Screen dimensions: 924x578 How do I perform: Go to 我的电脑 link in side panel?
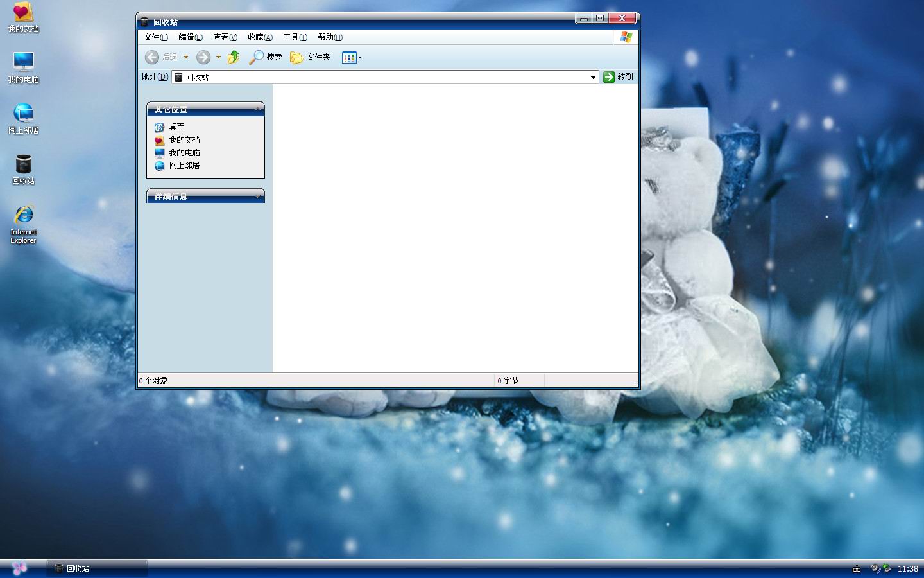click(178, 153)
